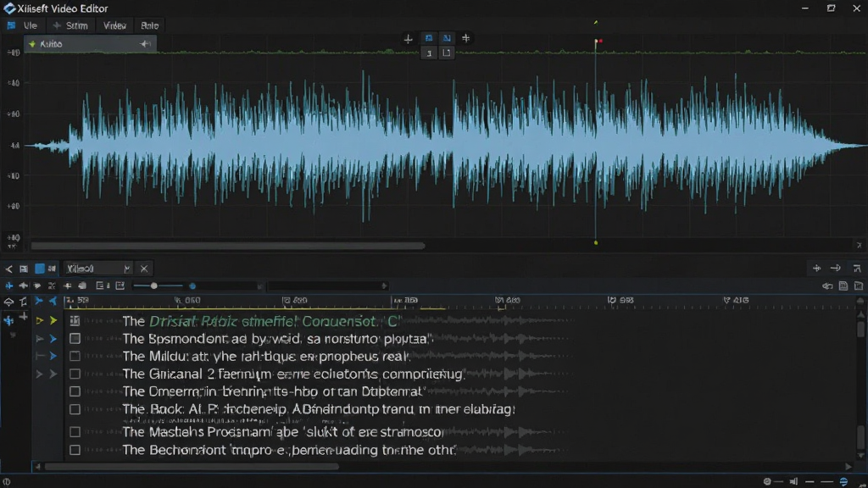The height and width of the screenshot is (488, 868).
Task: Click the flag marker icon left of ruler
Action: coord(23,302)
